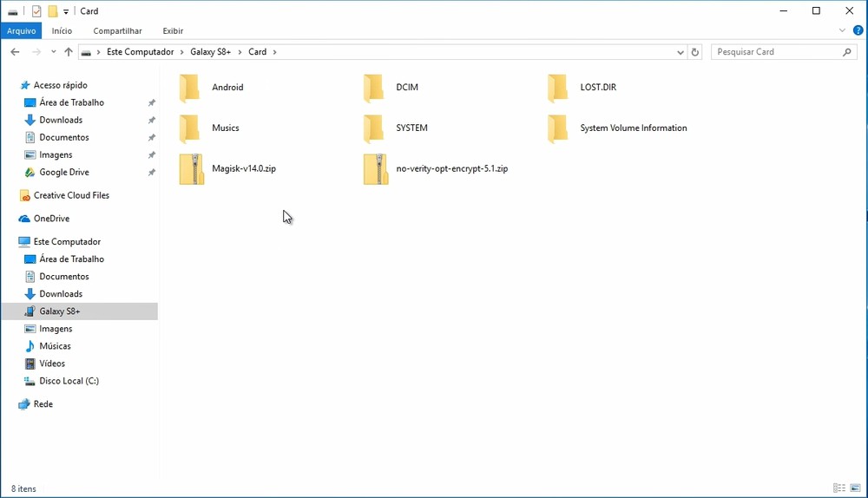Open Área de Trabalho in quick access

(64, 102)
